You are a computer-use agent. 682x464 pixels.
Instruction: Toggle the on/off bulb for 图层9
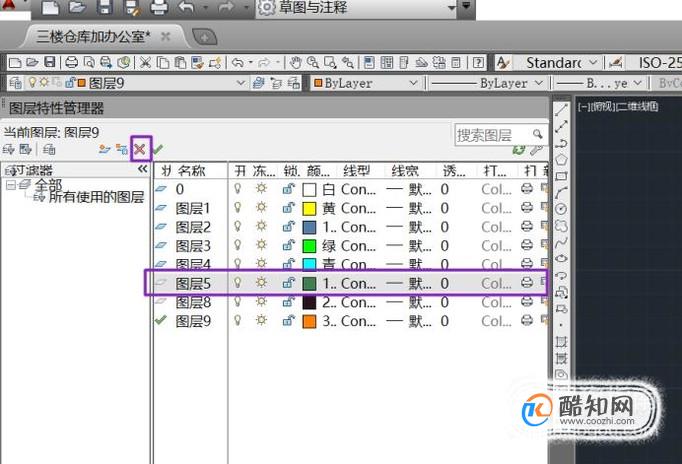[237, 320]
